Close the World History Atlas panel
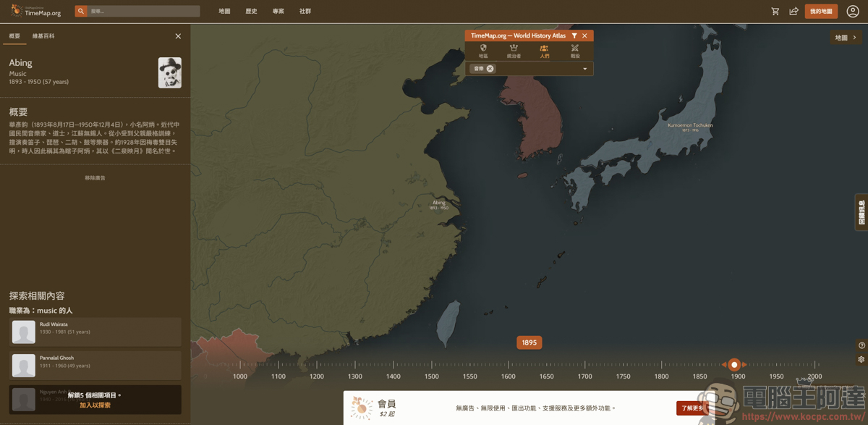 pos(585,35)
